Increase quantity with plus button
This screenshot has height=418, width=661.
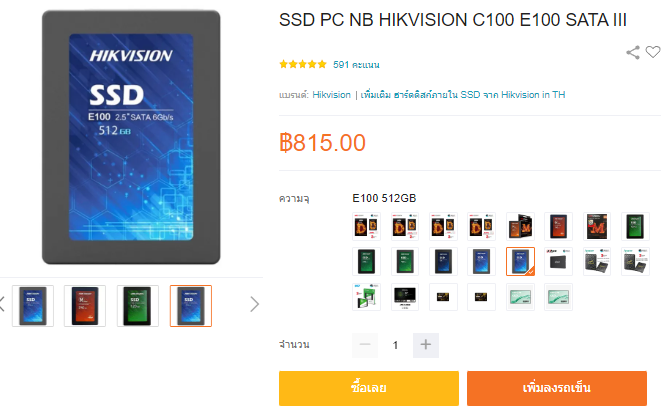(x=426, y=345)
